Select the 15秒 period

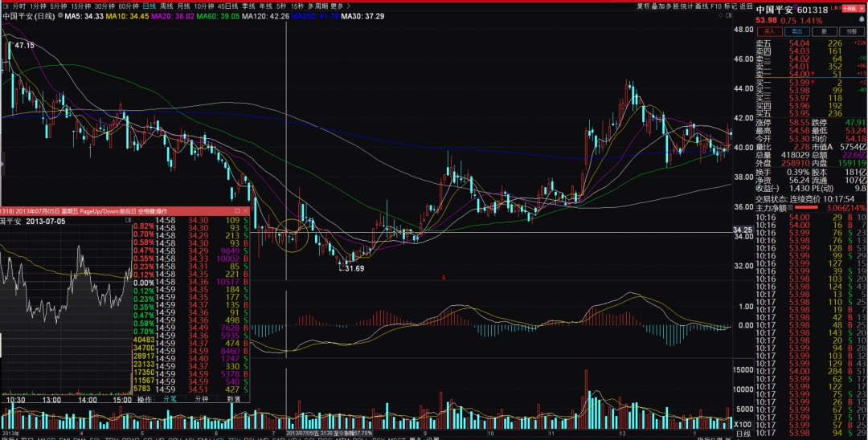298,6
